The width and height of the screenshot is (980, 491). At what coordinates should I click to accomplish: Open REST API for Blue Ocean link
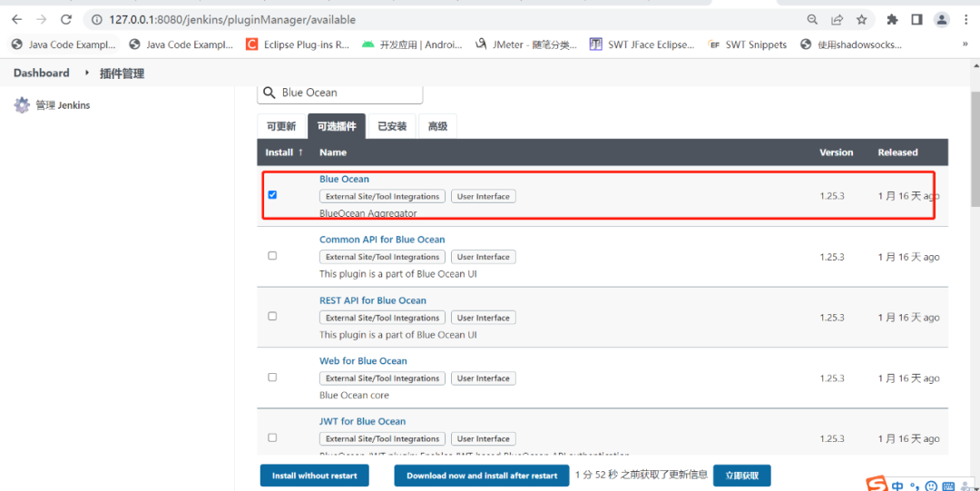point(373,300)
